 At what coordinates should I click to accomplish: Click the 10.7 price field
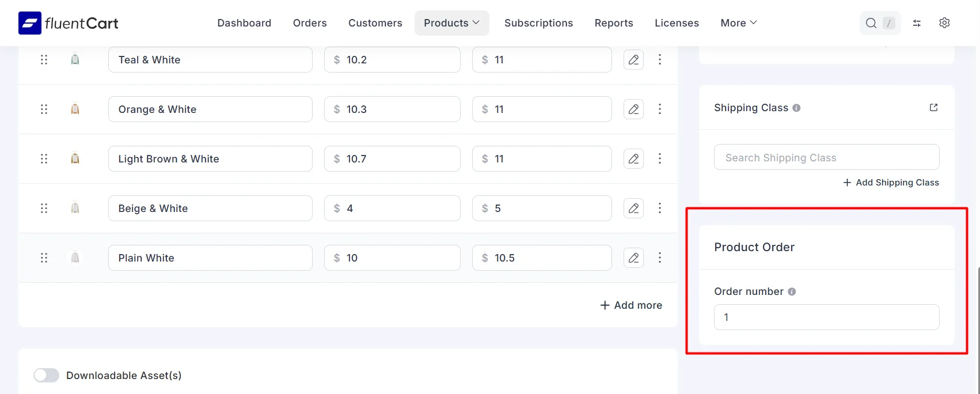[392, 159]
